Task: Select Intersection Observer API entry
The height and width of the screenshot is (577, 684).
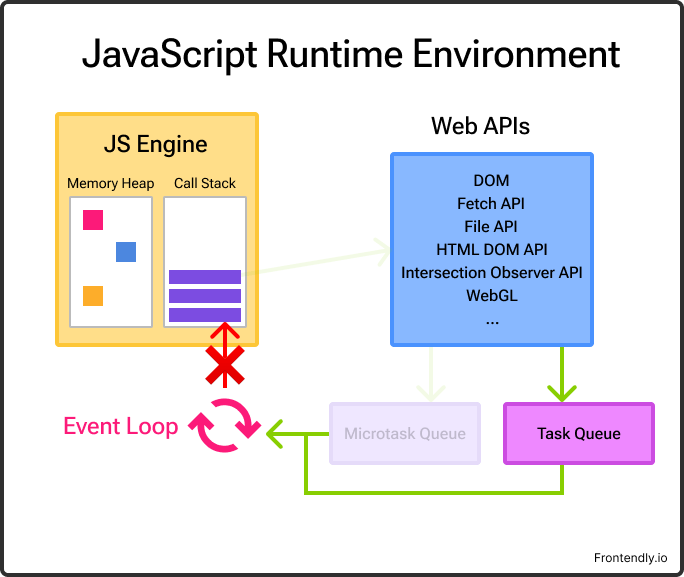Action: pos(491,272)
